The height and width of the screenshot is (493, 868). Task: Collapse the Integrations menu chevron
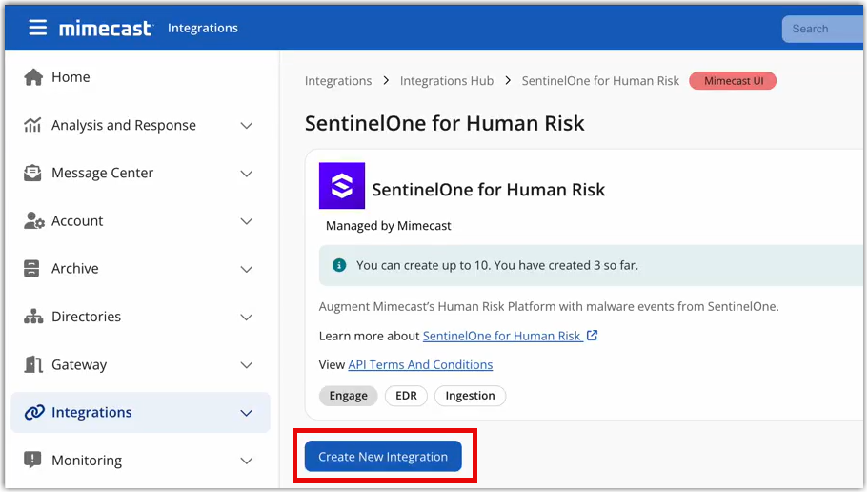click(x=247, y=413)
